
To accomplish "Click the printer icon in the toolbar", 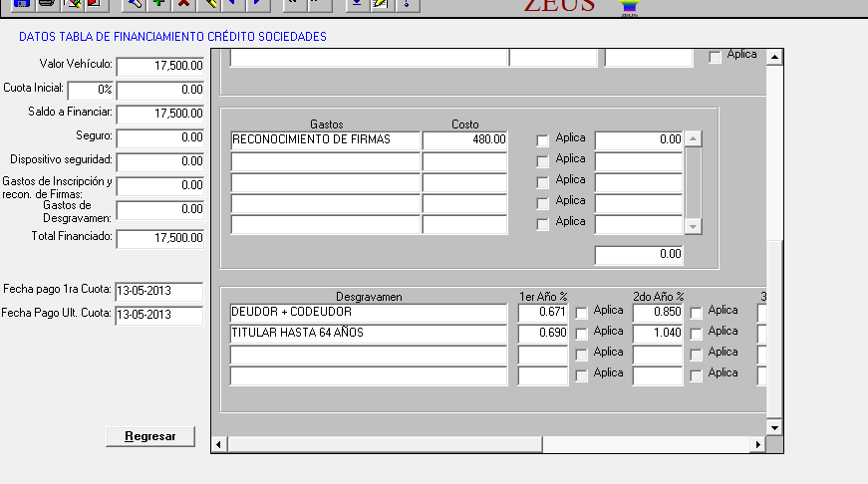I will coord(45,4).
